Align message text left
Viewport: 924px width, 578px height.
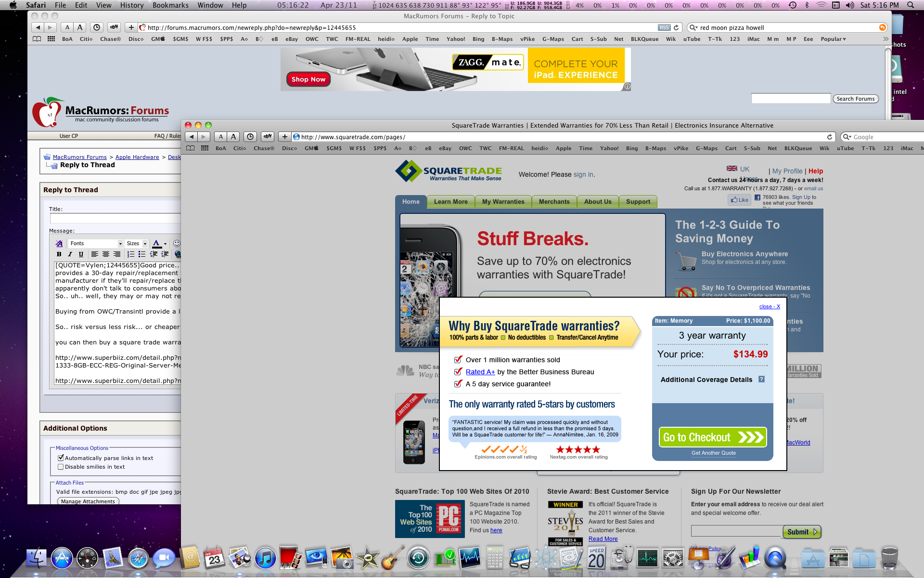[95, 254]
